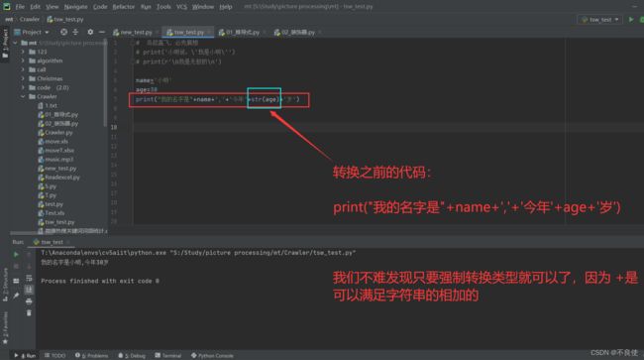This screenshot has height=360, width=644.
Task: Open the Problems tool window
Action: 91,355
